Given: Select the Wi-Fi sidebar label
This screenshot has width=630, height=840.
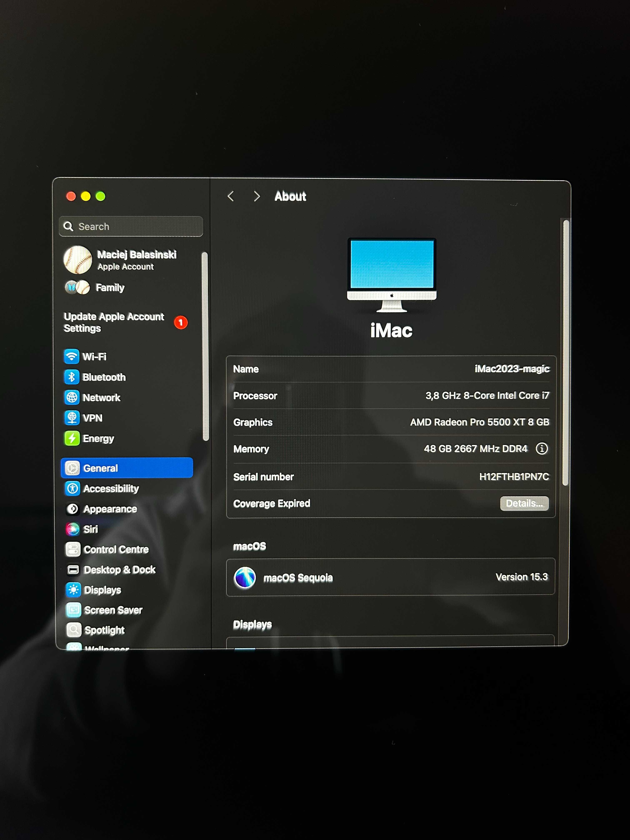Looking at the screenshot, I should click(95, 357).
